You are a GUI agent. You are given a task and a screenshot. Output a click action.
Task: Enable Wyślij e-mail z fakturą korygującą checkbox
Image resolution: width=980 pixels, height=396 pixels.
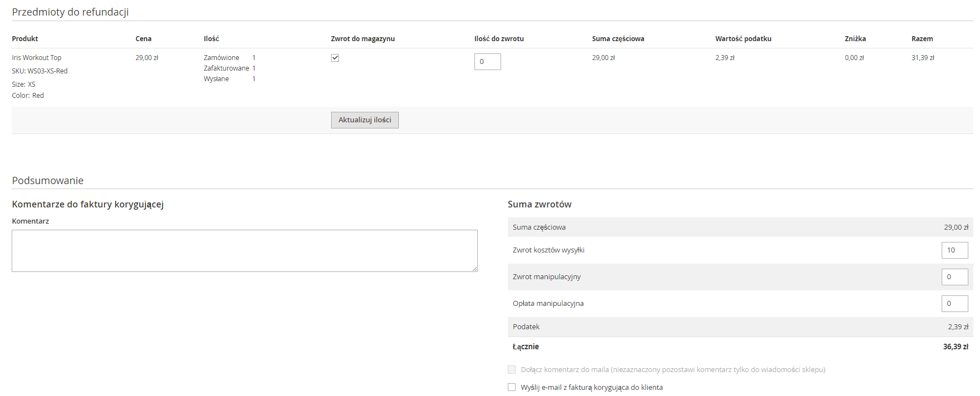tap(512, 388)
